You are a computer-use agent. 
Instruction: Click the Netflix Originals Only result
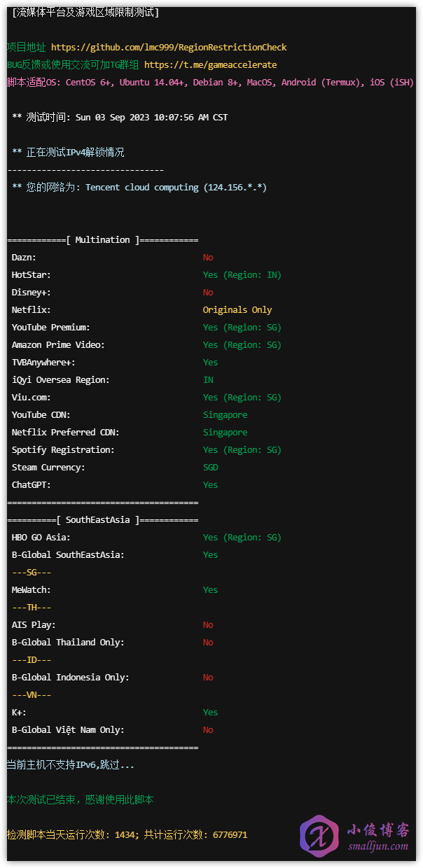pos(237,310)
